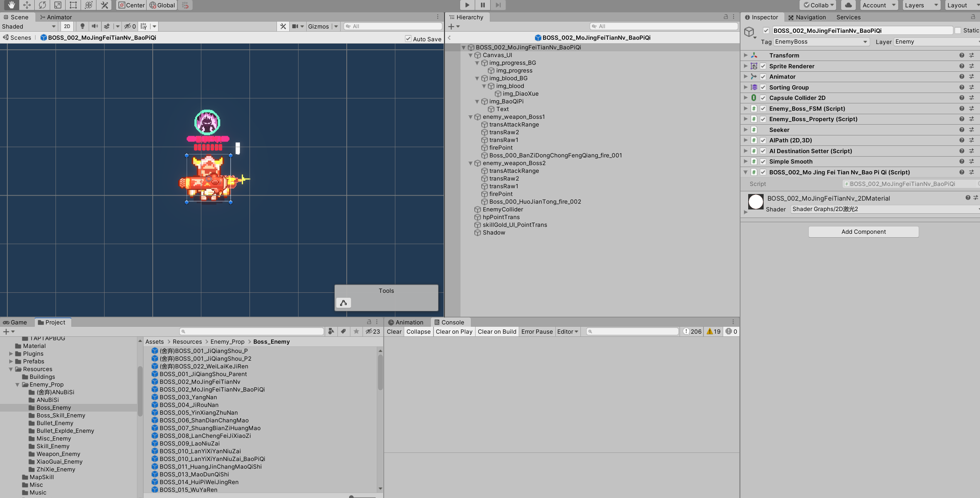980x498 pixels.
Task: Toggle the 2D view mode
Action: click(67, 26)
